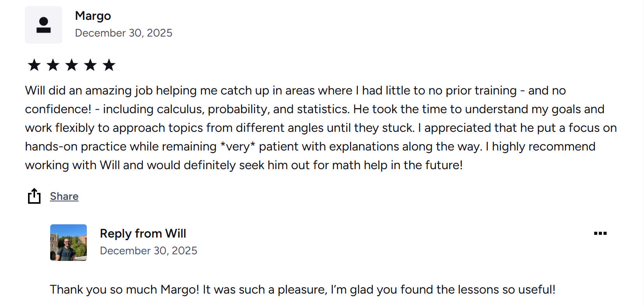Click the reviewer name Margo
The image size is (644, 306).
[x=93, y=16]
